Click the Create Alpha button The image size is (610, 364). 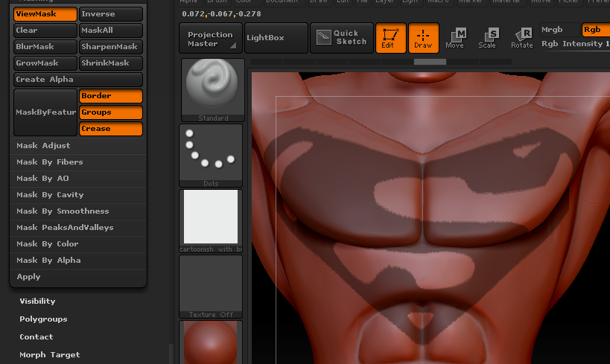[x=78, y=80]
